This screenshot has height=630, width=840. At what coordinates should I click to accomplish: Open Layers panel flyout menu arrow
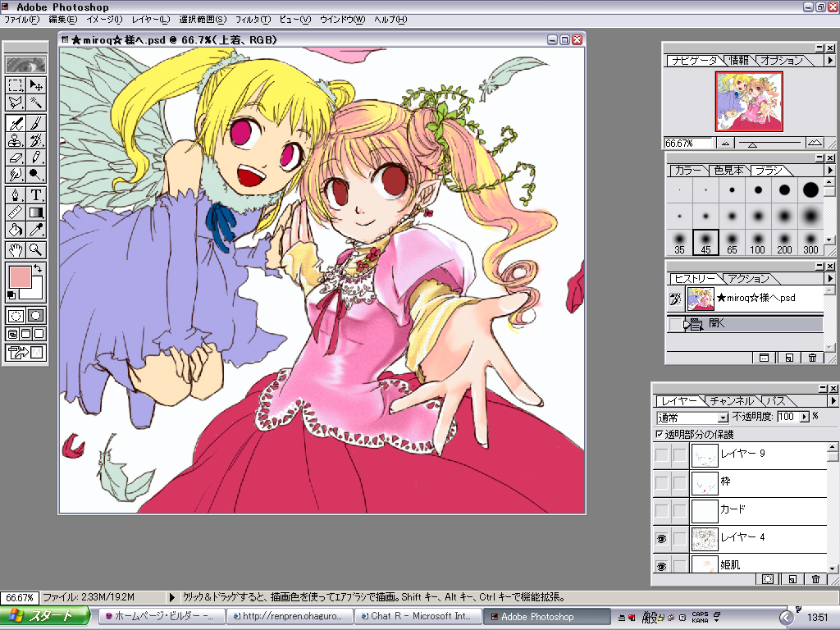(833, 400)
